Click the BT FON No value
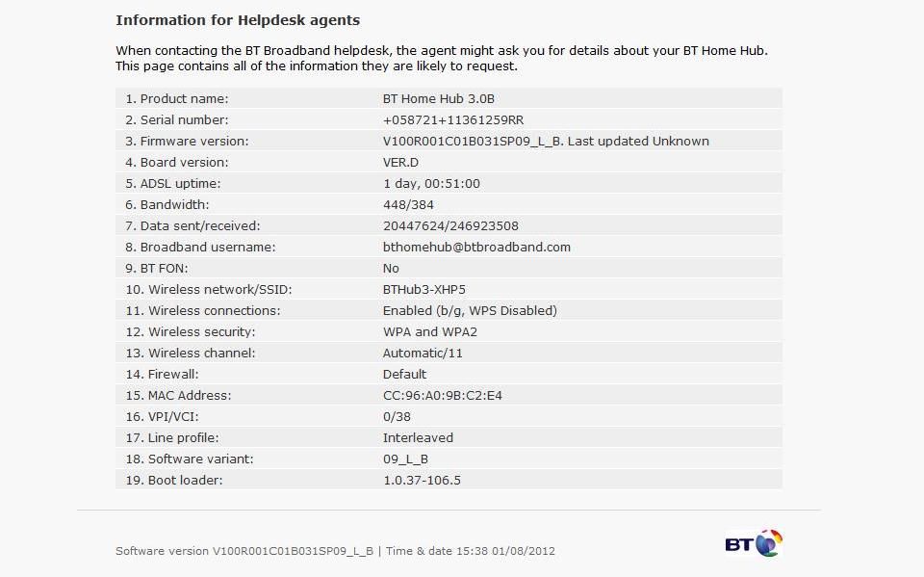Viewport: 924px width, 577px height. [391, 269]
